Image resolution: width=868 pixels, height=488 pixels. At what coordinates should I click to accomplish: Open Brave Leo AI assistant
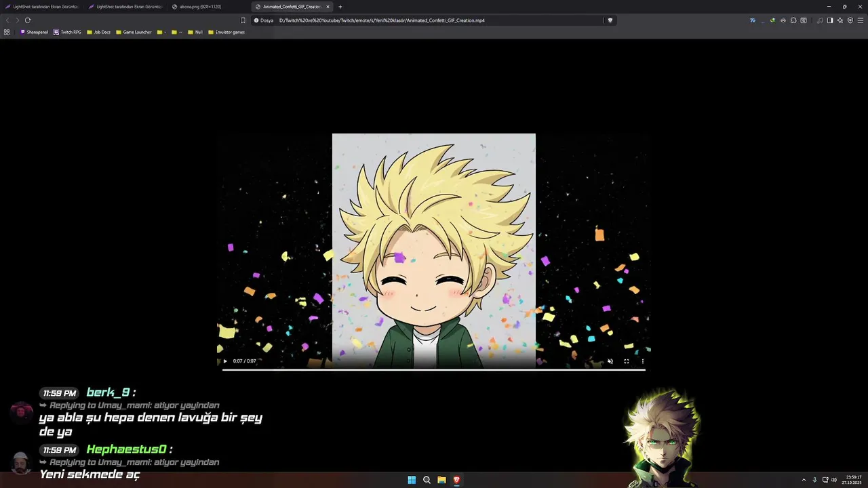[x=840, y=20]
